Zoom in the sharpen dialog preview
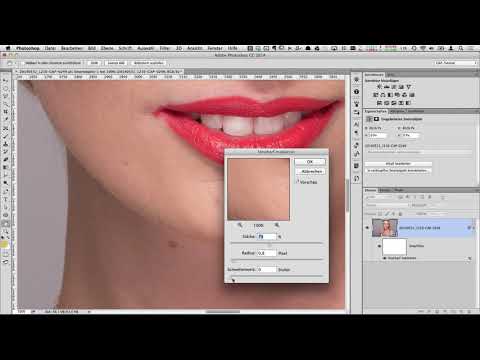 (x=277, y=225)
